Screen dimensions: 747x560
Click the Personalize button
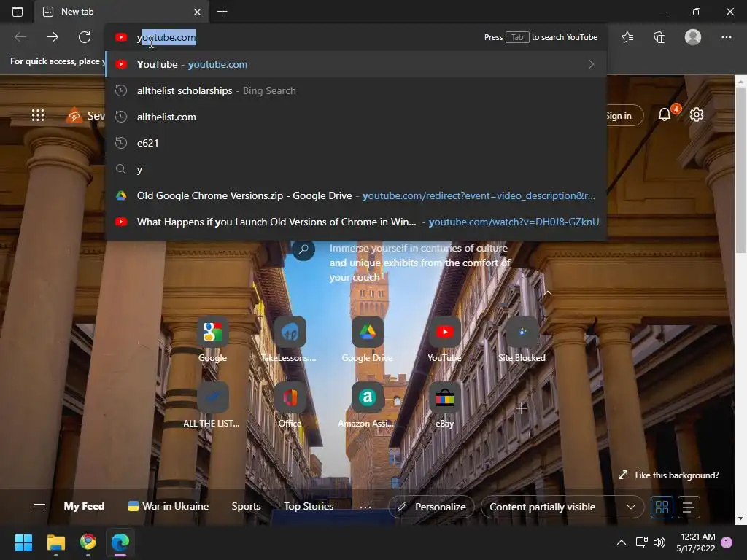pos(432,507)
